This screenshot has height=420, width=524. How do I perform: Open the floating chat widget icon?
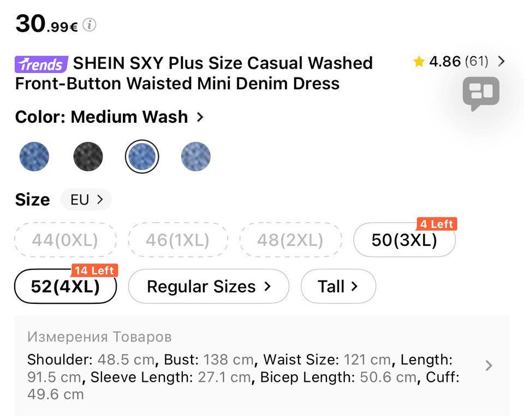[481, 94]
